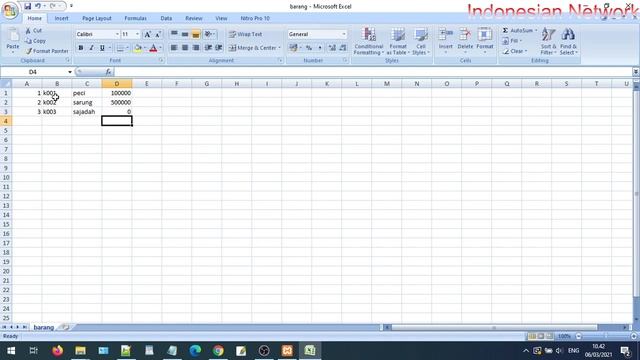Open Find & Select menu
This screenshot has height=360, width=640.
point(568,41)
